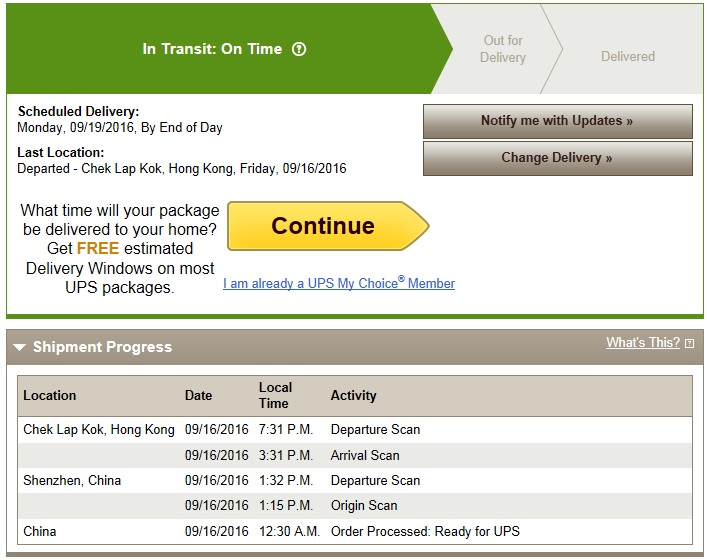This screenshot has width=707, height=560.
Task: Open the What's This? link
Action: tap(643, 343)
